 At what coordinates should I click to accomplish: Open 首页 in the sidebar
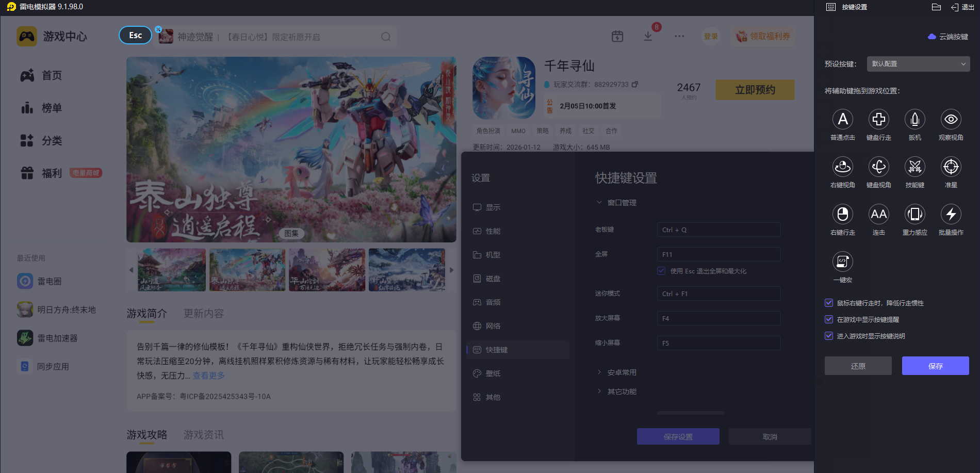[41, 75]
